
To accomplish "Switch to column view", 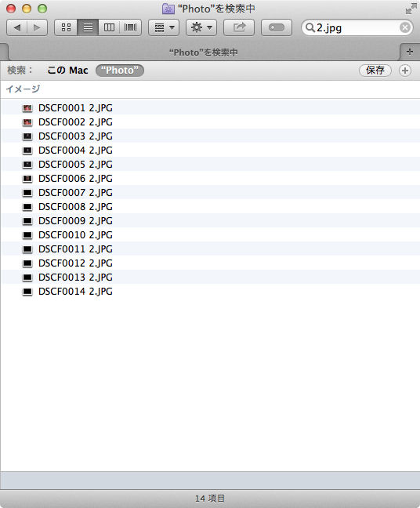I will click(x=109, y=28).
